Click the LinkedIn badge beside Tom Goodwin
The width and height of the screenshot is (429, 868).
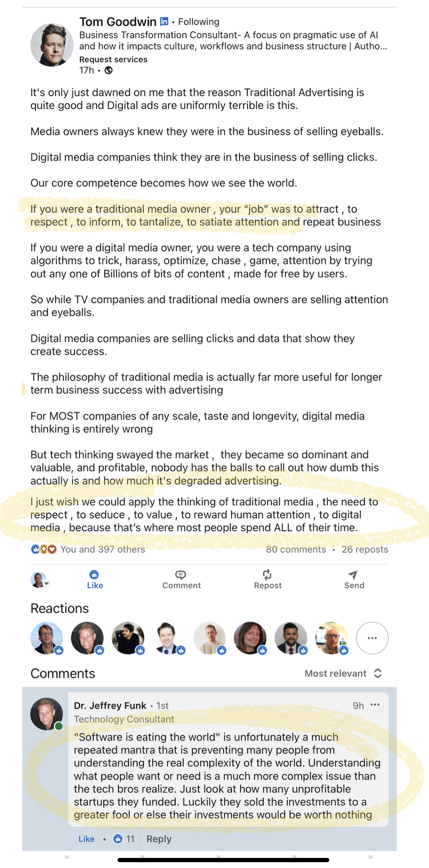pyautogui.click(x=164, y=22)
